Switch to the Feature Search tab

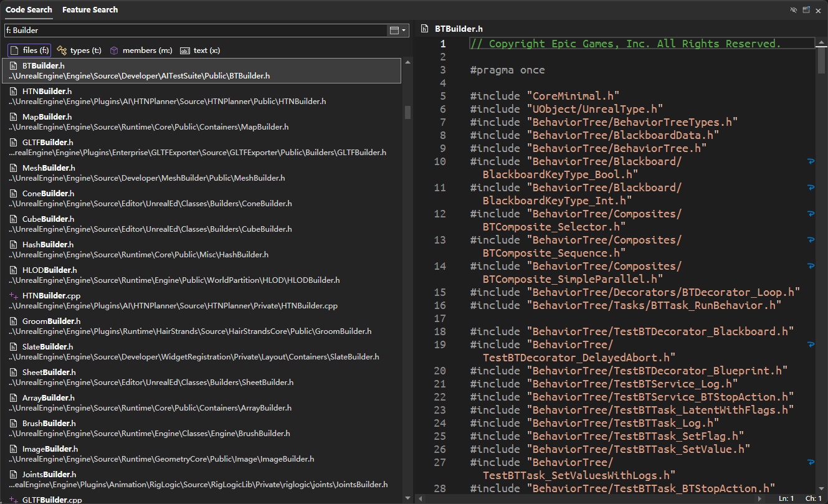90,10
